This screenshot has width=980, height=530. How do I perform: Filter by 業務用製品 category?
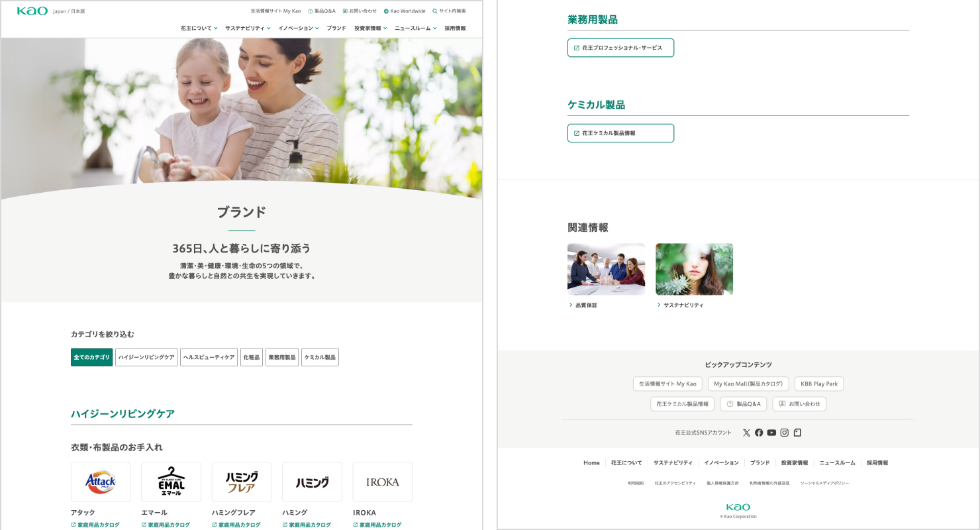point(282,357)
